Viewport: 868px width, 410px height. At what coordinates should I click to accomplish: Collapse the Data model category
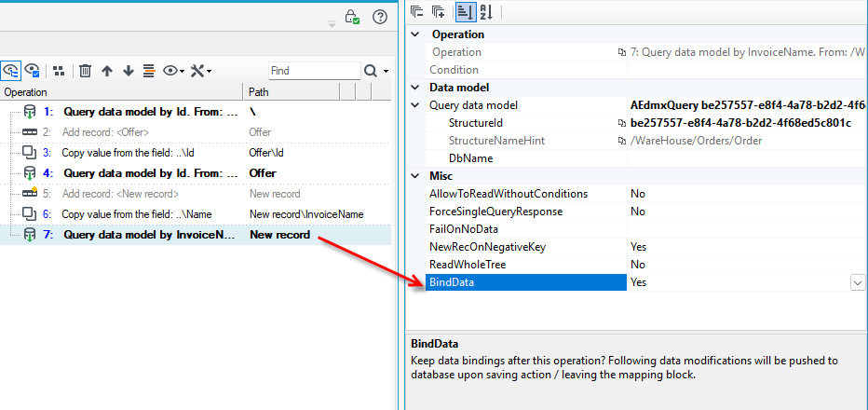[415, 88]
